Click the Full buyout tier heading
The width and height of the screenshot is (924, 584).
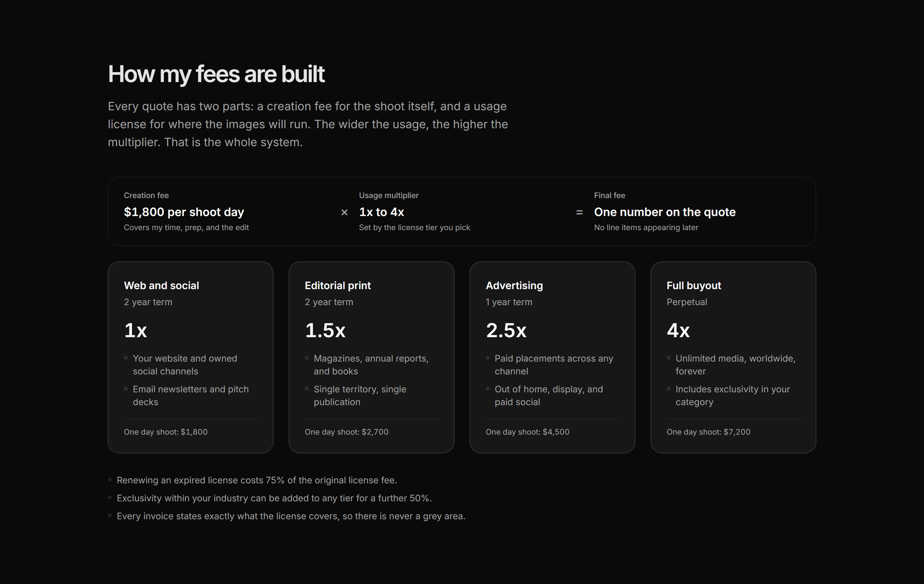pyautogui.click(x=694, y=285)
